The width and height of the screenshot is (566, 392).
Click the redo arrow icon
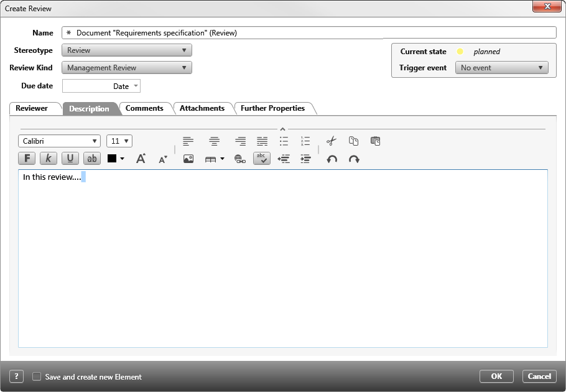(x=354, y=159)
